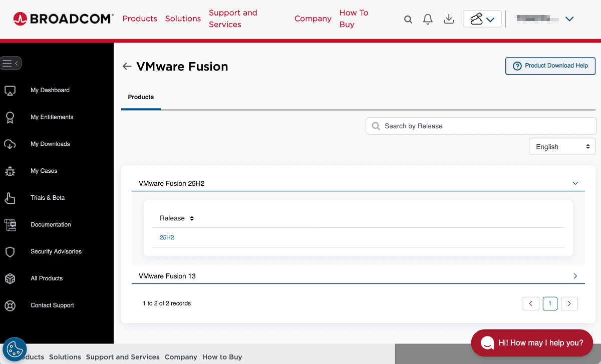Open the chat help widget
601x364 pixels.
pos(532,343)
